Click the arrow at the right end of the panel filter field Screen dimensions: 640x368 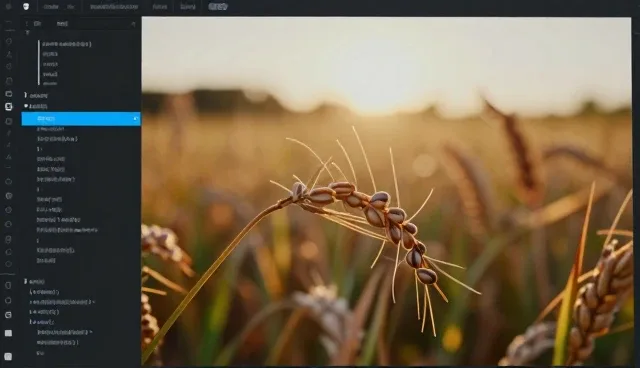click(133, 24)
